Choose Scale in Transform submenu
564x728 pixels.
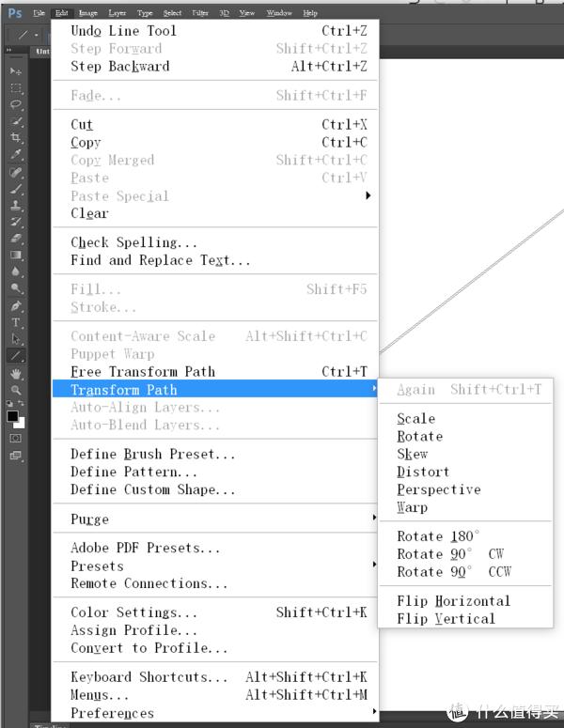click(x=466, y=418)
